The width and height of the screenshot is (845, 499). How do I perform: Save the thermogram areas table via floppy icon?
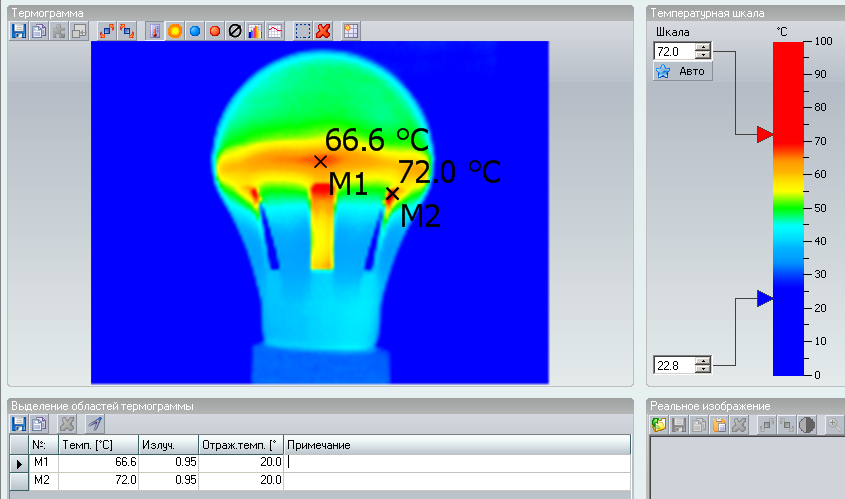(x=19, y=424)
